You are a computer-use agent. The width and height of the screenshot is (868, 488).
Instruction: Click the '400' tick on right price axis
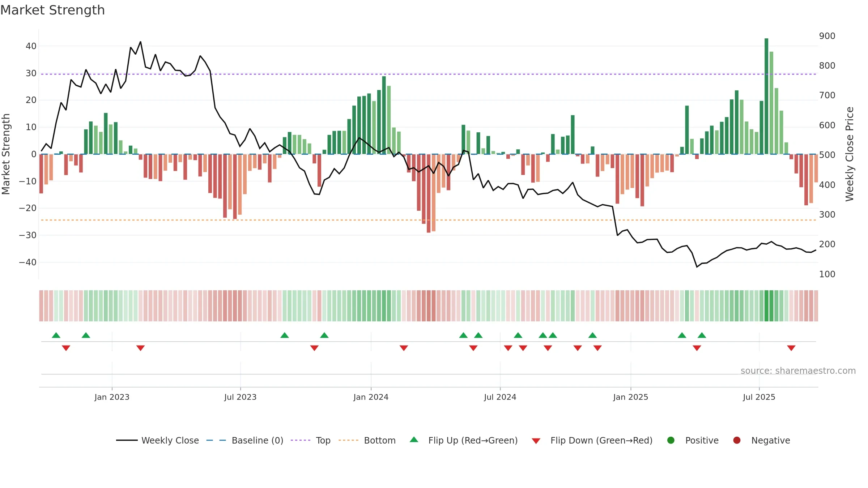[x=827, y=185]
